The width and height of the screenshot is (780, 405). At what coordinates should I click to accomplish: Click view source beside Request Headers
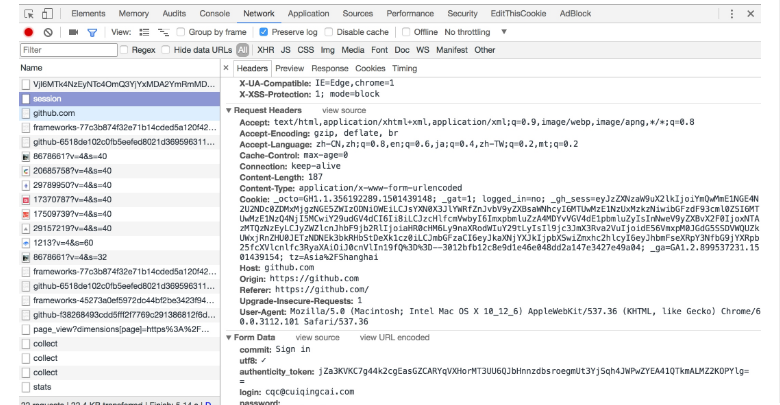tap(344, 110)
